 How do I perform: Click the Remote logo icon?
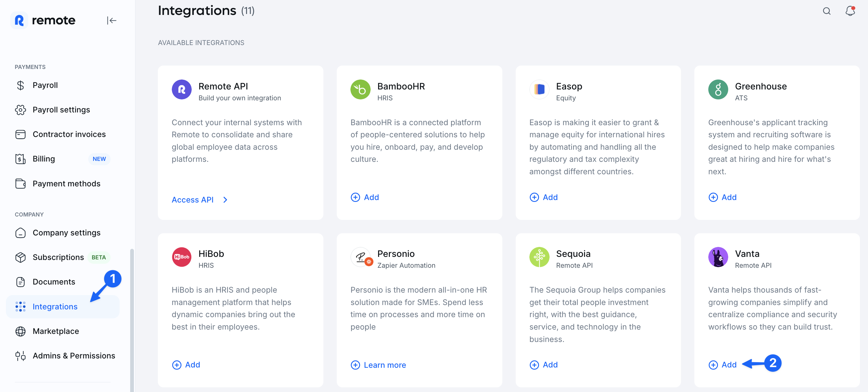pyautogui.click(x=19, y=21)
